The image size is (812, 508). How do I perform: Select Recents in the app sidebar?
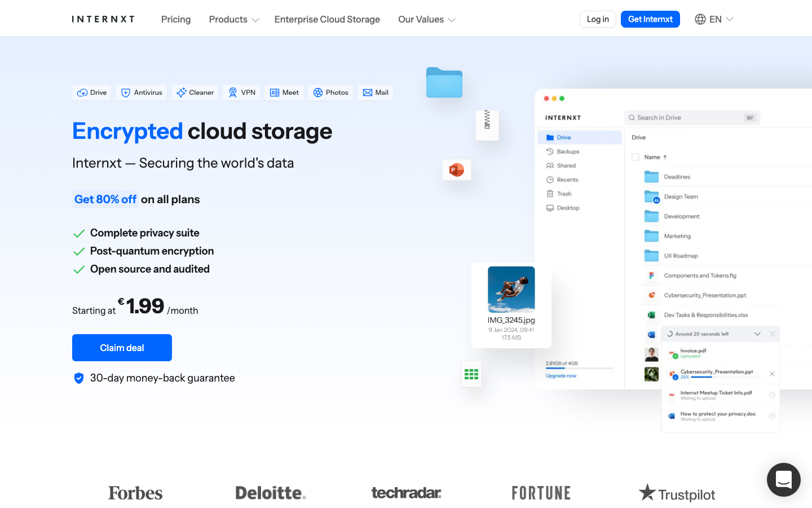[x=562, y=179]
